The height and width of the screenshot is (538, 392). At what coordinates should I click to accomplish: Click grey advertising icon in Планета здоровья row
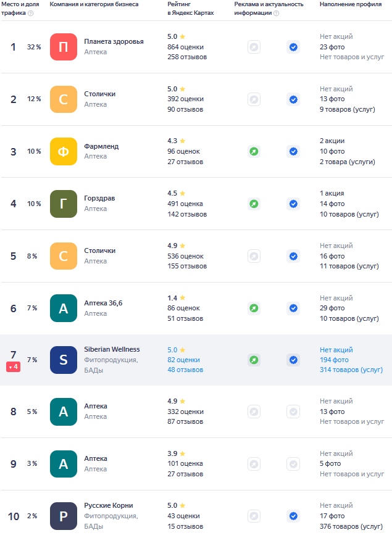click(254, 47)
